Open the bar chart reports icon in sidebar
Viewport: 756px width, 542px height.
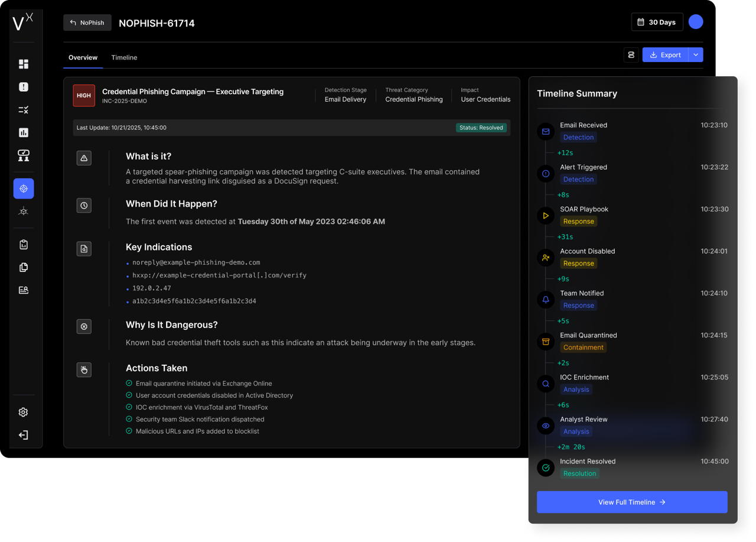24,132
